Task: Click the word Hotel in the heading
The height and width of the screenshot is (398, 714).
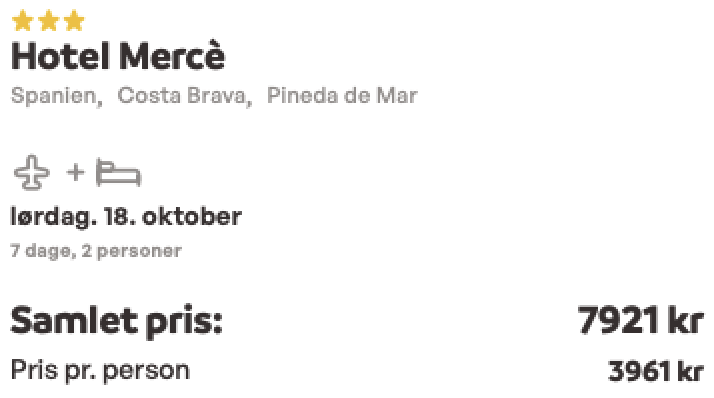Action: (x=61, y=56)
